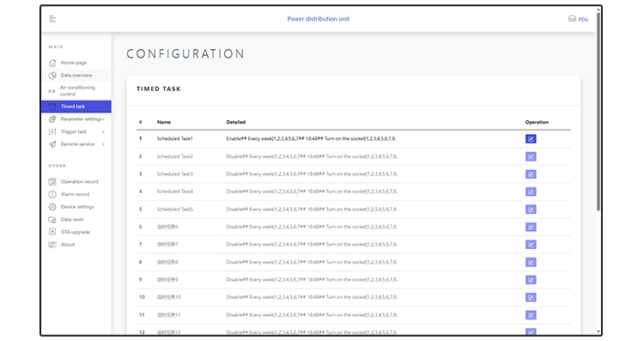Screen dimensions: 644x341
Task: Select the Scheduled Task2 name cell
Action: (x=174, y=156)
